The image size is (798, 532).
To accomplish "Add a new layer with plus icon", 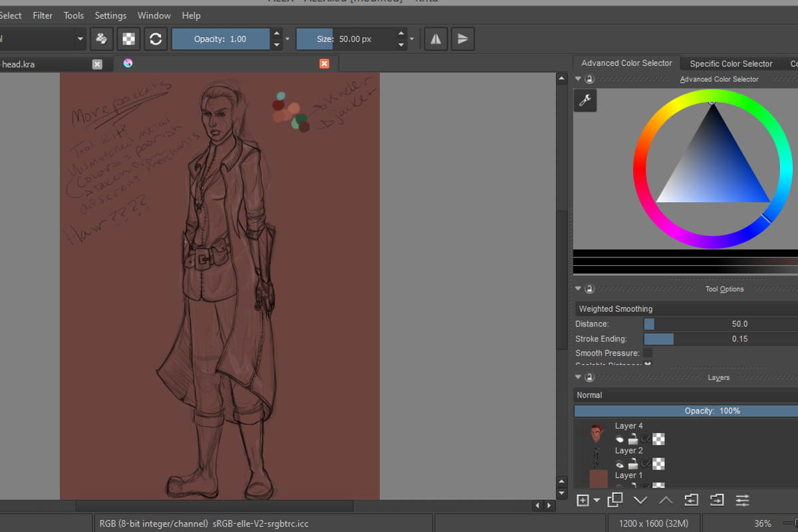I will 583,500.
